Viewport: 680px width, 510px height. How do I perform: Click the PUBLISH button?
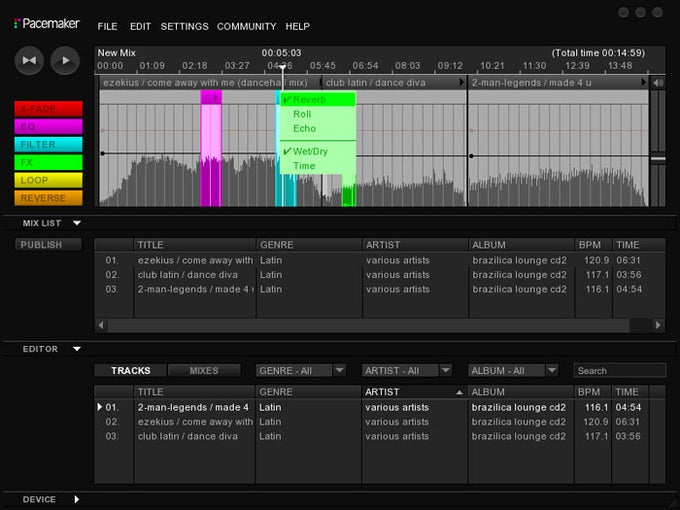point(48,245)
